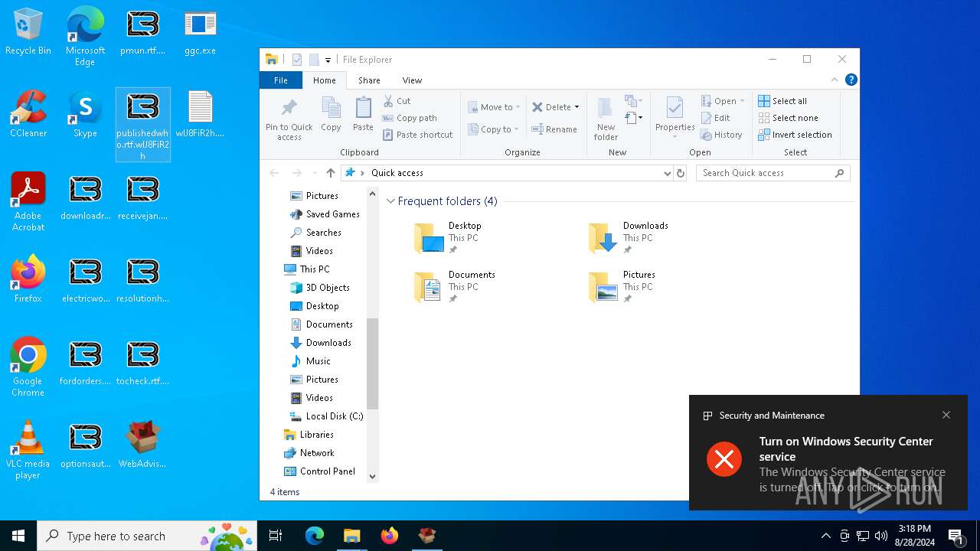Open the Delete dropdown arrow
The height and width of the screenshot is (551, 980).
point(577,107)
